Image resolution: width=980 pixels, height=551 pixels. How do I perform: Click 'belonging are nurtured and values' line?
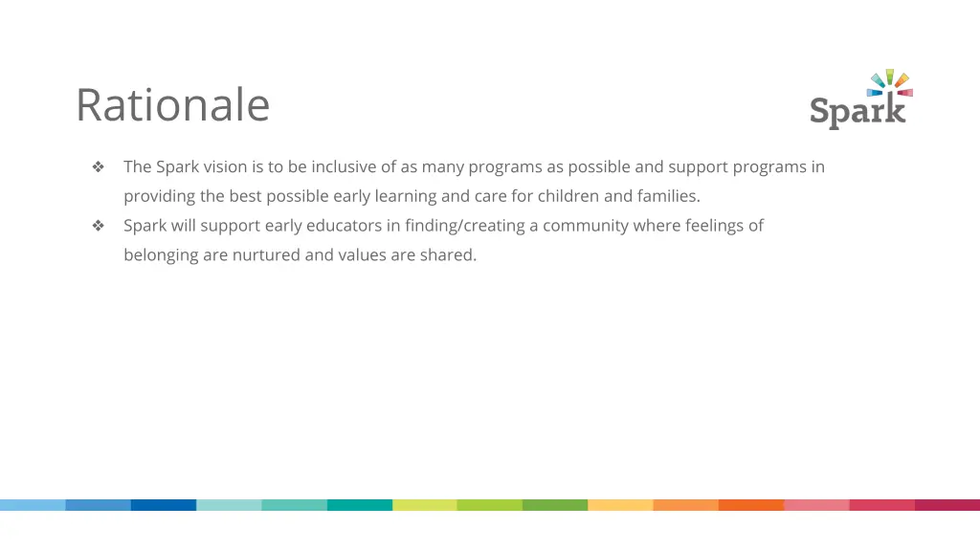point(300,254)
